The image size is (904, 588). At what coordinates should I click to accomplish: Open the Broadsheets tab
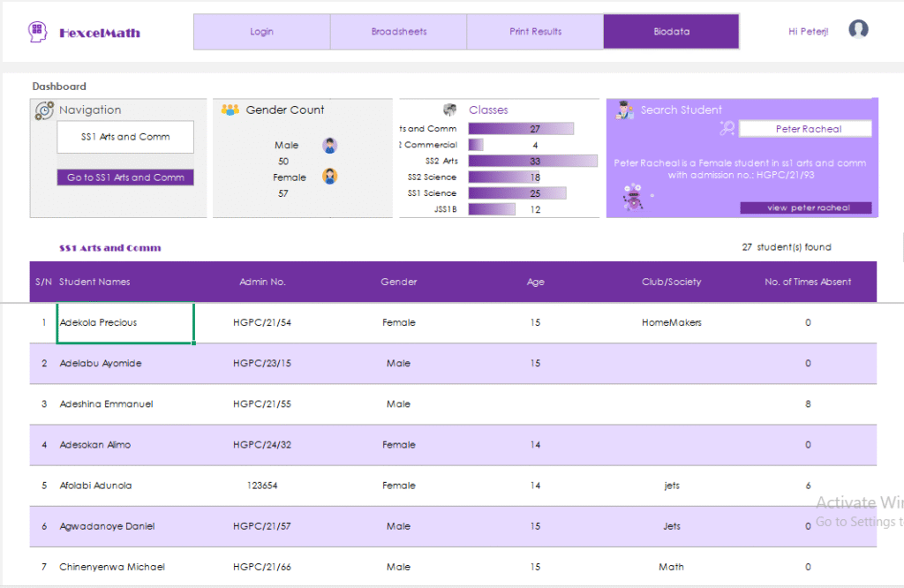coord(398,32)
